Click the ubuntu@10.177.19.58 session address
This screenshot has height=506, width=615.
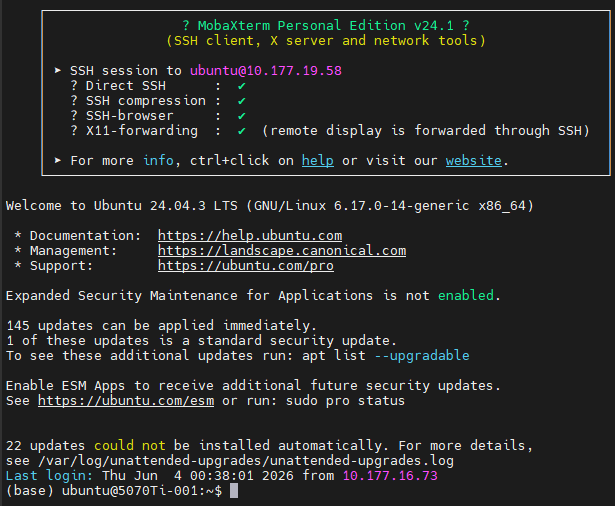266,71
